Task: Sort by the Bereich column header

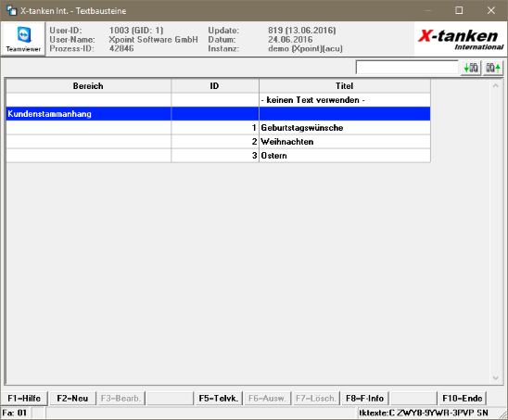Action: click(x=88, y=86)
